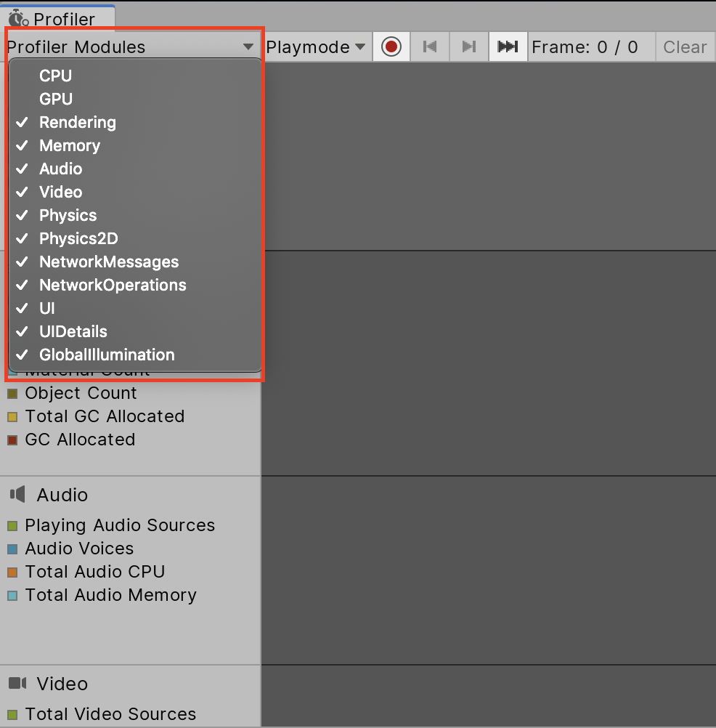Step to next frame
This screenshot has width=716, height=728.
(469, 47)
